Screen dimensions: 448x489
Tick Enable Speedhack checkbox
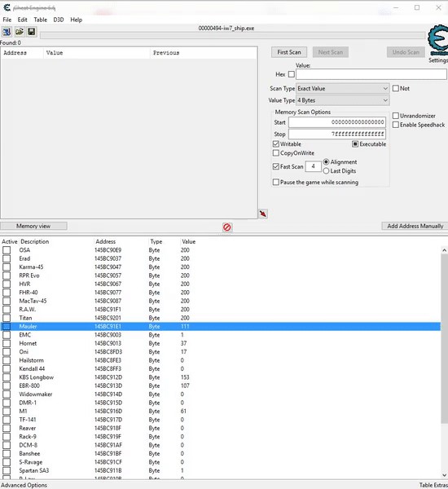coord(396,125)
